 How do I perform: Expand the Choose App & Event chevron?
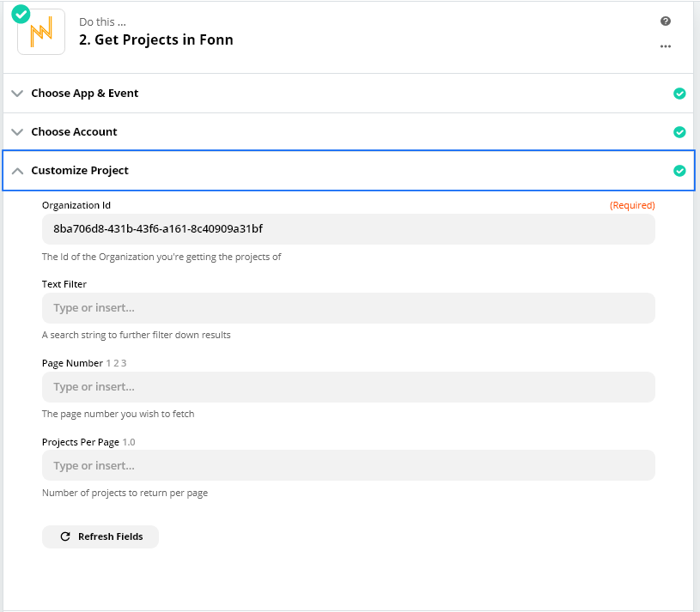(x=17, y=94)
